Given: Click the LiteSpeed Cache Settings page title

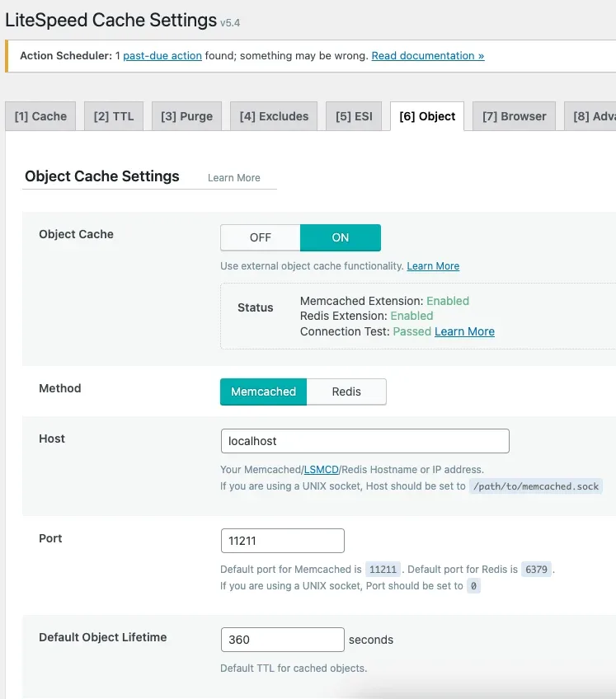Looking at the screenshot, I should pos(111,20).
